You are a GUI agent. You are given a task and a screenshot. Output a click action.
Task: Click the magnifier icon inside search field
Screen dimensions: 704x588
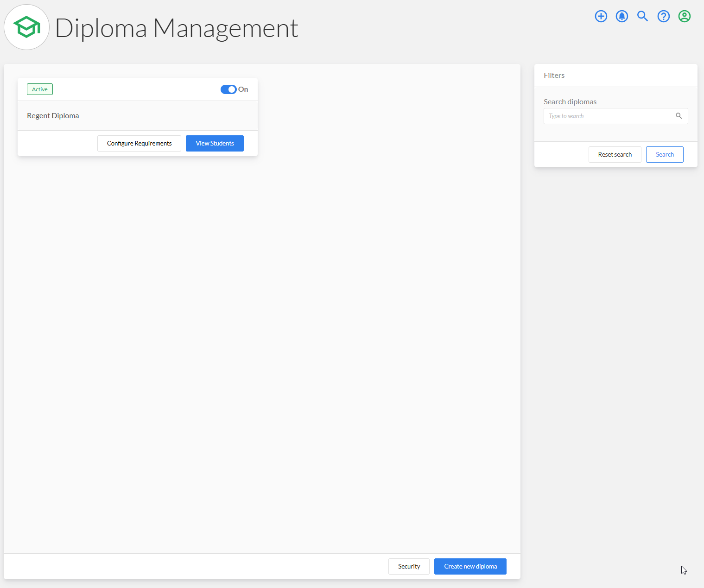point(679,116)
